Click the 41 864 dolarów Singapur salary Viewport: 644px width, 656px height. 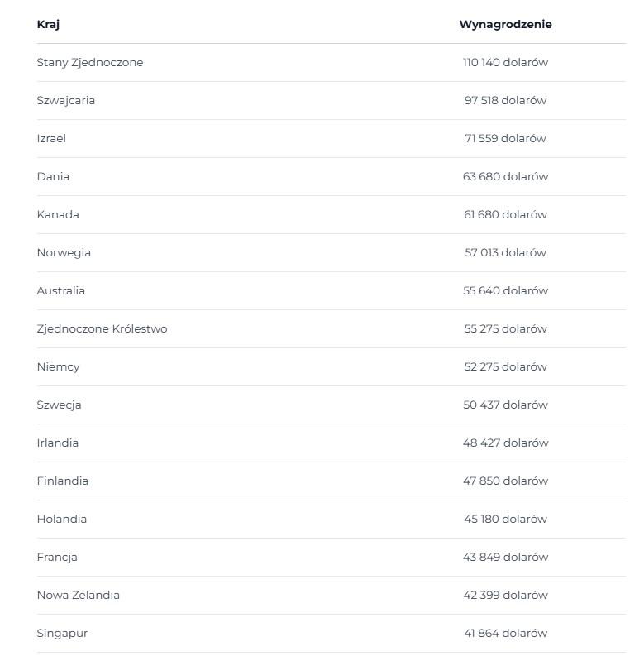(505, 634)
